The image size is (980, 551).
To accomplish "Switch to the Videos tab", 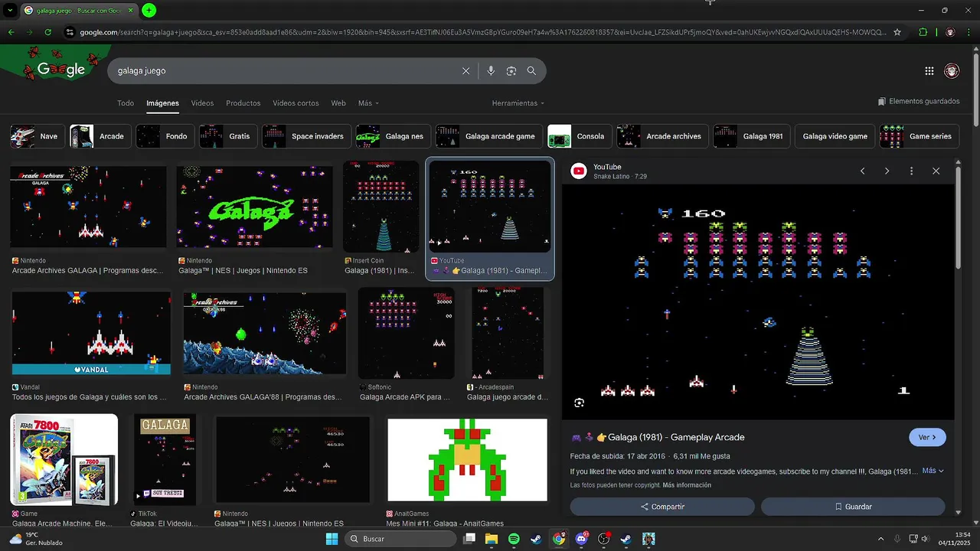I will 203,103.
